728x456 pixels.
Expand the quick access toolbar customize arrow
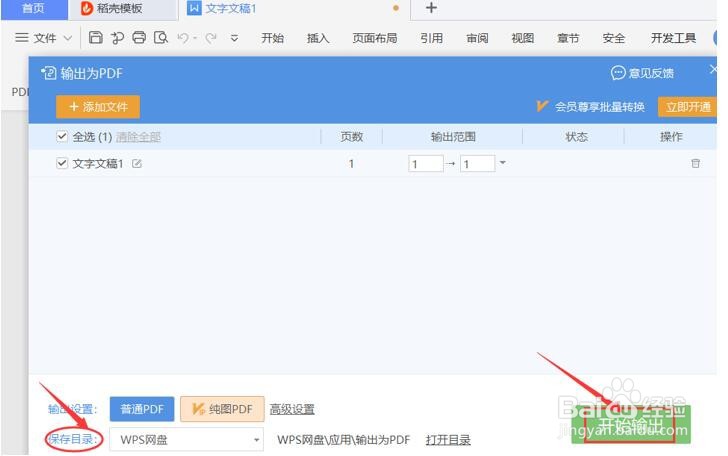point(234,39)
